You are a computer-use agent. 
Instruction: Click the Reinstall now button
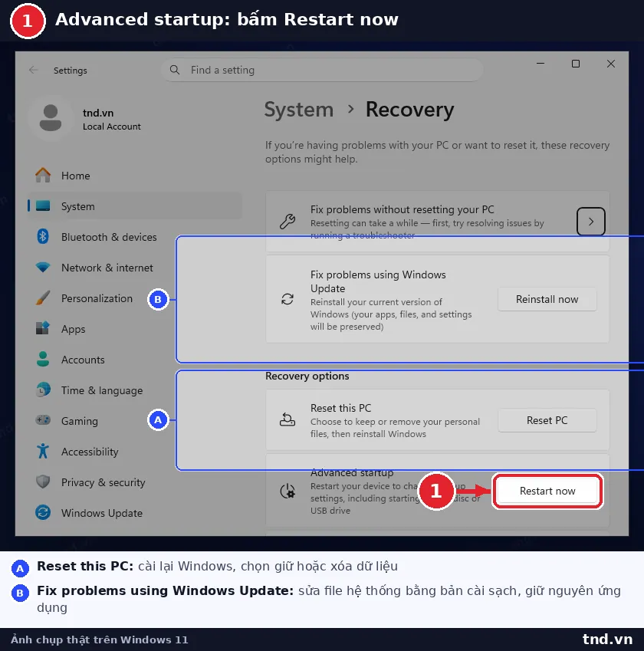[x=547, y=299]
